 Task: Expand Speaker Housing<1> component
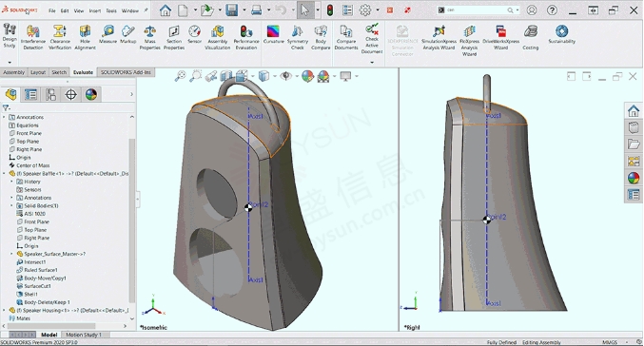[4, 310]
